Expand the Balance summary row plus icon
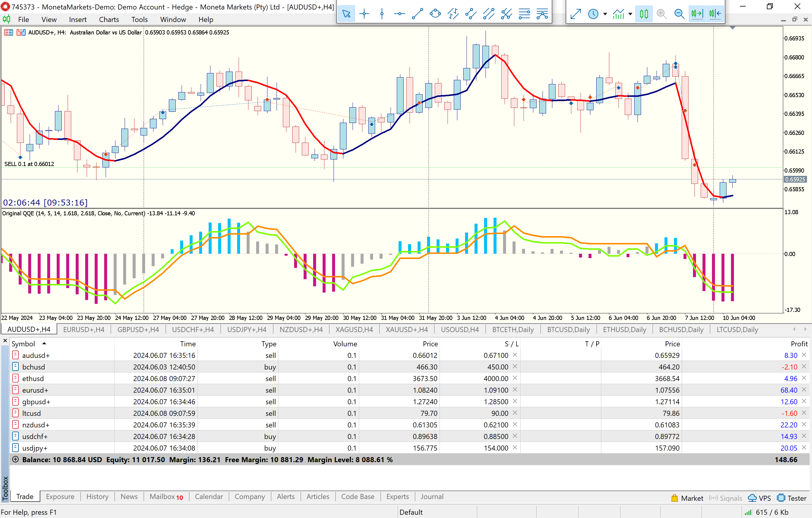 coord(15,459)
